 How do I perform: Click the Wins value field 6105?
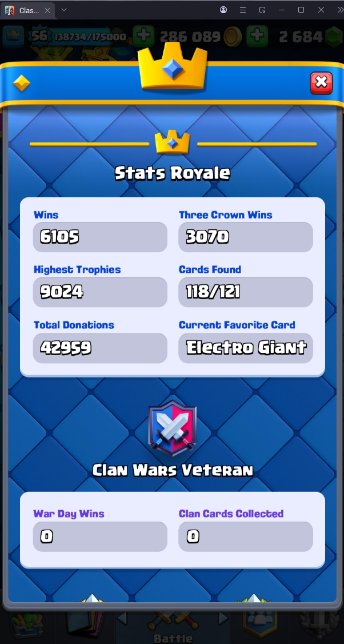click(x=100, y=237)
